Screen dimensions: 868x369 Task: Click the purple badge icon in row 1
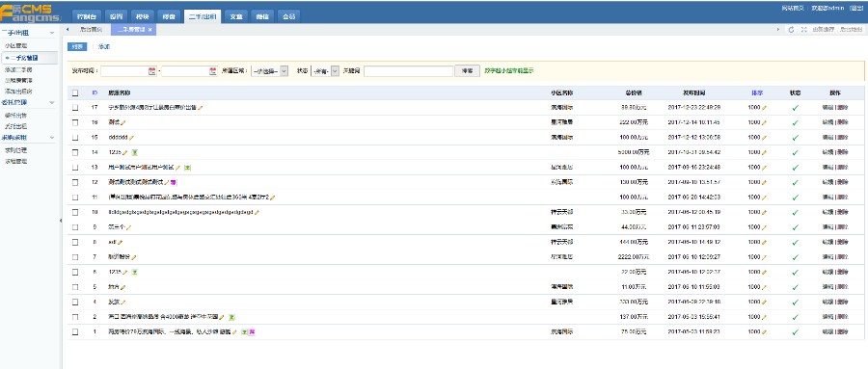[252, 332]
